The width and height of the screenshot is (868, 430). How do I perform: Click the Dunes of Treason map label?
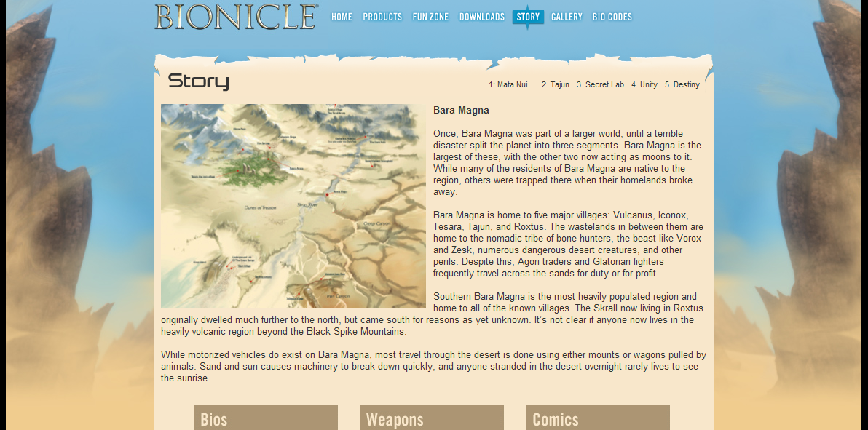[260, 207]
